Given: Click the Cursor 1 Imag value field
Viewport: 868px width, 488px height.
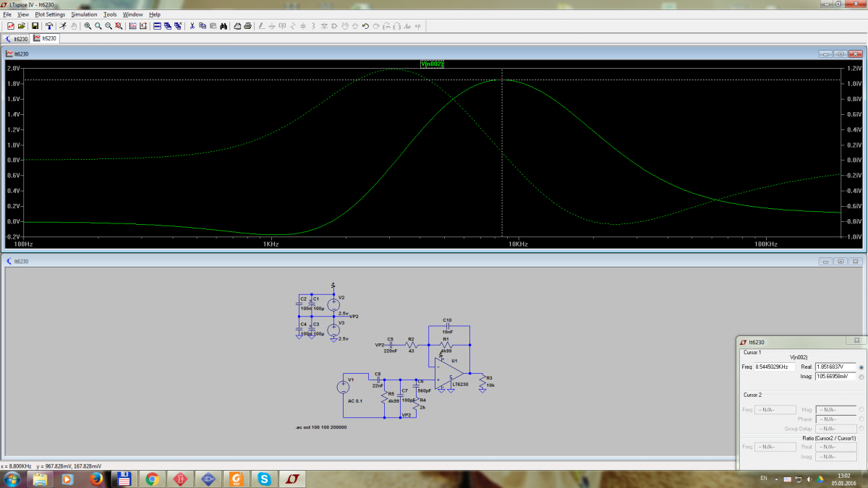Looking at the screenshot, I should 835,377.
